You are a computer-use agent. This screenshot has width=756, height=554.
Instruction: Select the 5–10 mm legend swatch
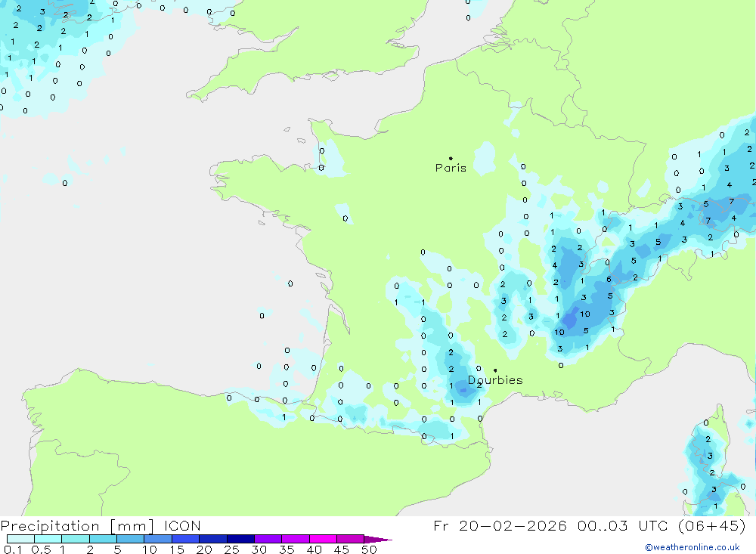pyautogui.click(x=130, y=539)
